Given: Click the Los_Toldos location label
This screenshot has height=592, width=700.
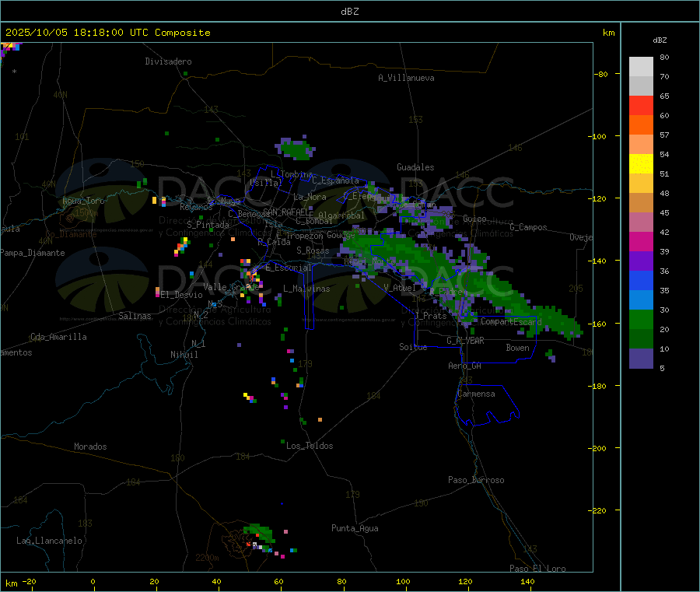Looking at the screenshot, I should pos(310,446).
